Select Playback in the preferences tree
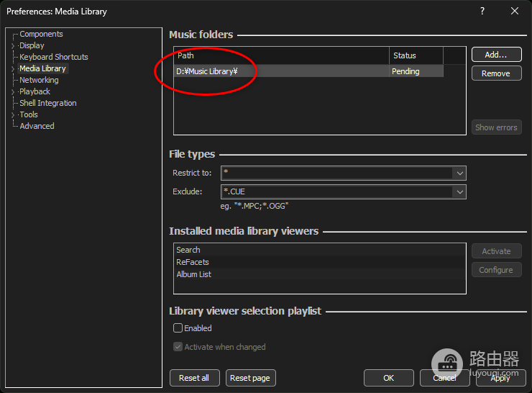 [35, 91]
